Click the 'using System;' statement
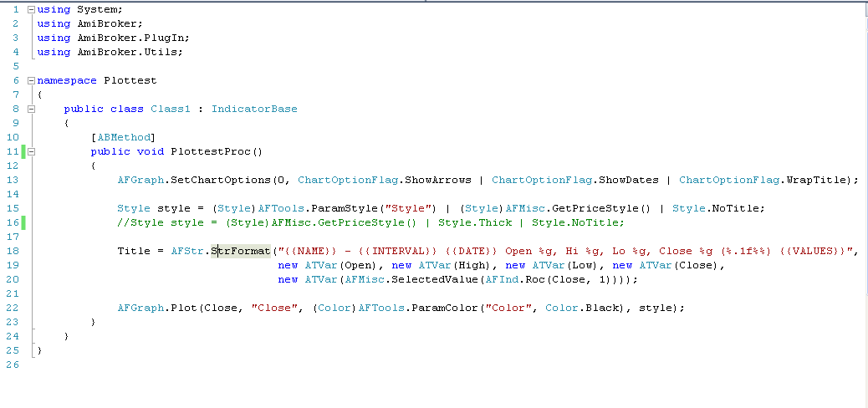 [x=79, y=9]
